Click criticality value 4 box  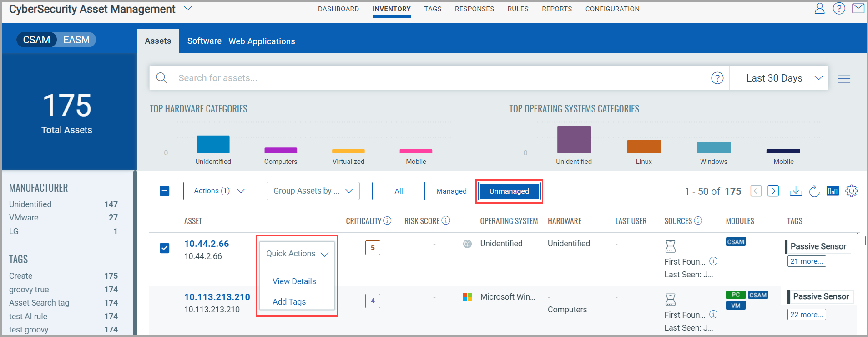[373, 301]
